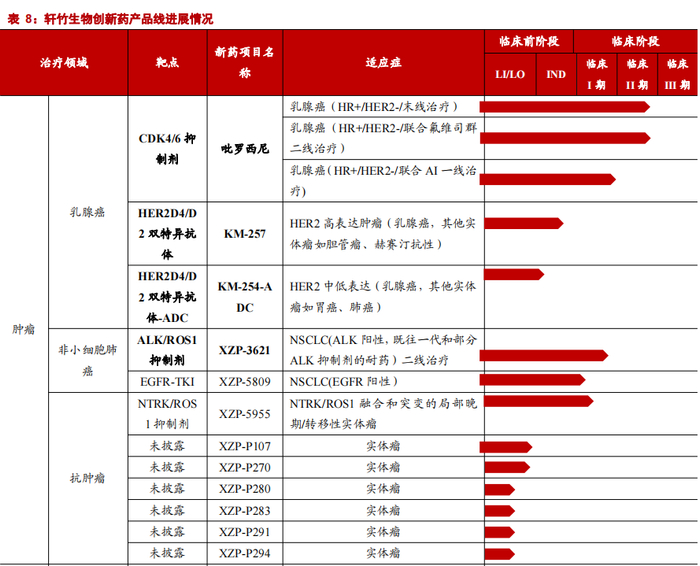Click the progress arrow for XZP-5809
The height and width of the screenshot is (566, 700).
pyautogui.click(x=533, y=380)
